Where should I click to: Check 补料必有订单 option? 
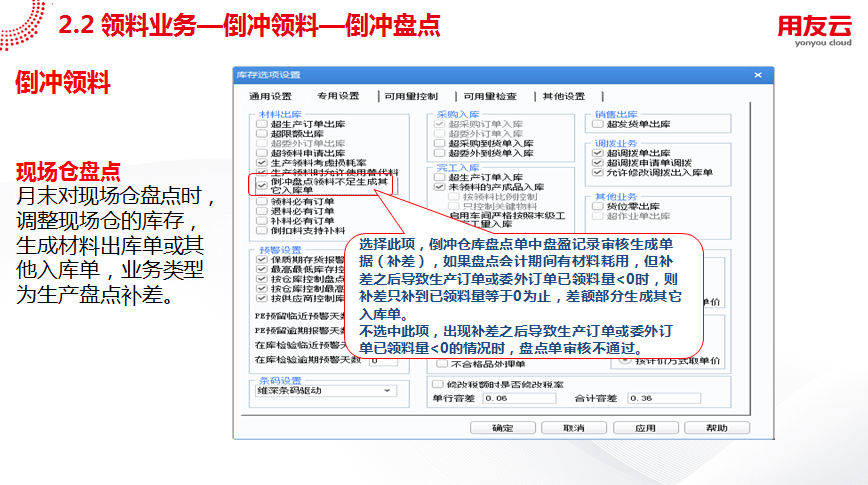[262, 220]
